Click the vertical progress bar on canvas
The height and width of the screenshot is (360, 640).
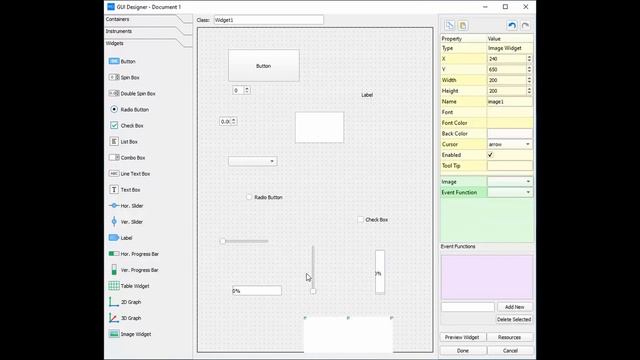(x=380, y=272)
